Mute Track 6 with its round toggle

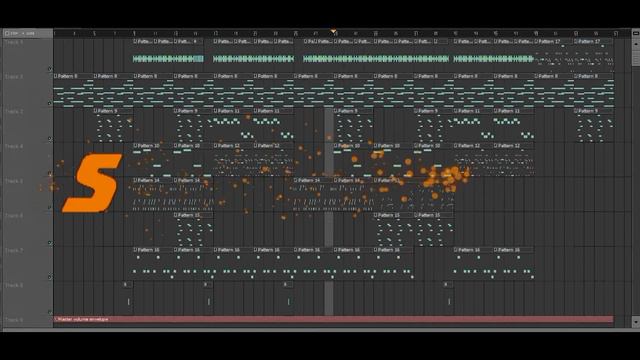50,242
